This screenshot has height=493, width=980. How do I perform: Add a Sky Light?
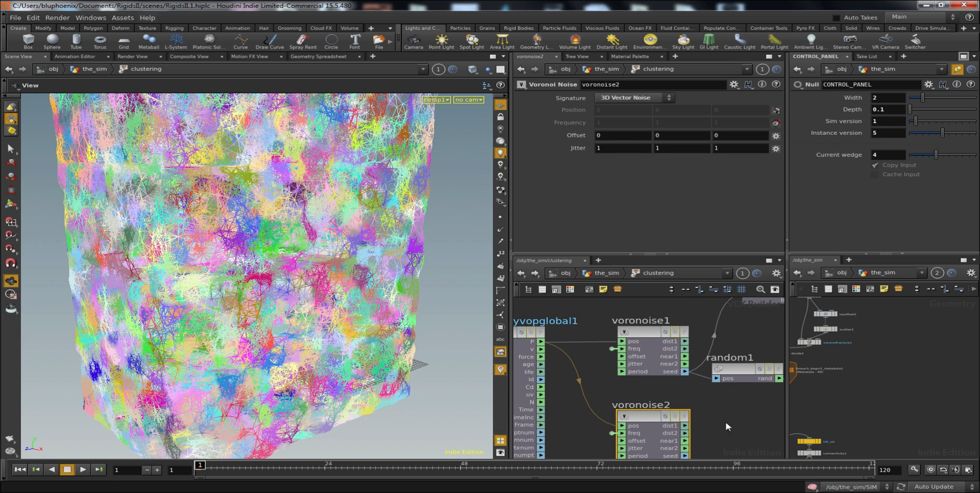click(x=683, y=42)
